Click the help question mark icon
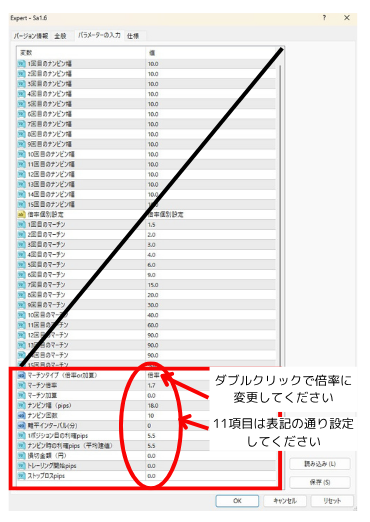 pos(324,18)
